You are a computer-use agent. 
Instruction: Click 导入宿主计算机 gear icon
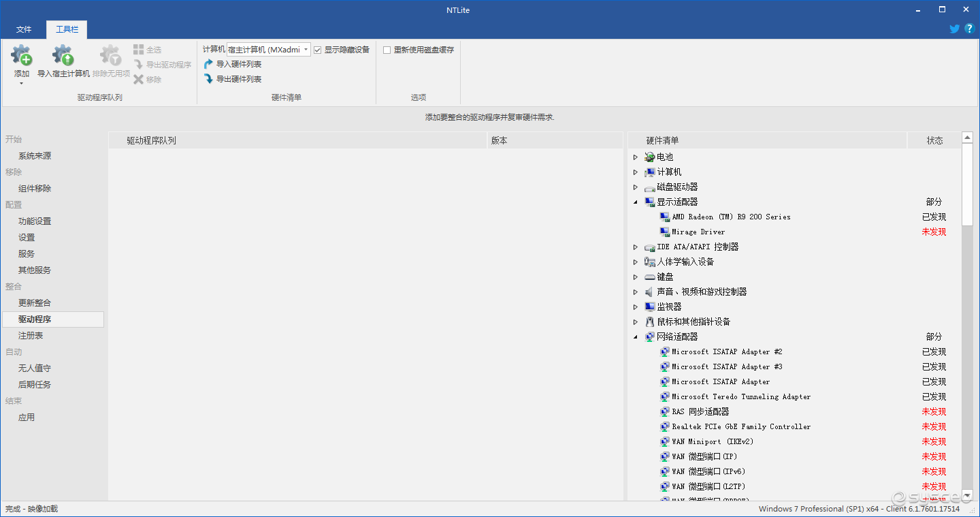coord(63,55)
